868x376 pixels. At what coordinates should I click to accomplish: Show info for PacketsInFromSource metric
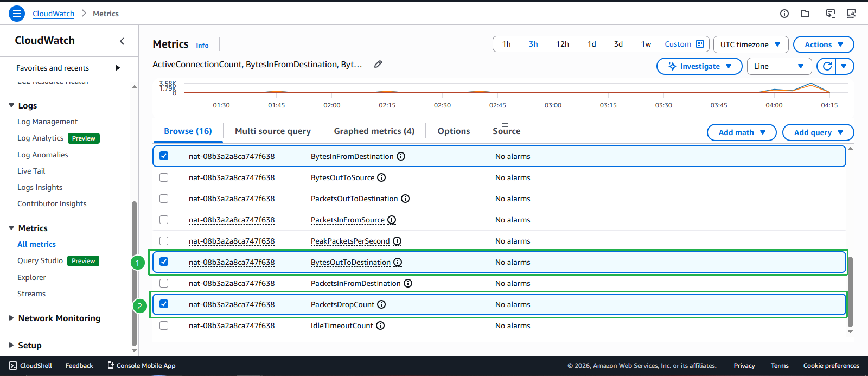392,220
